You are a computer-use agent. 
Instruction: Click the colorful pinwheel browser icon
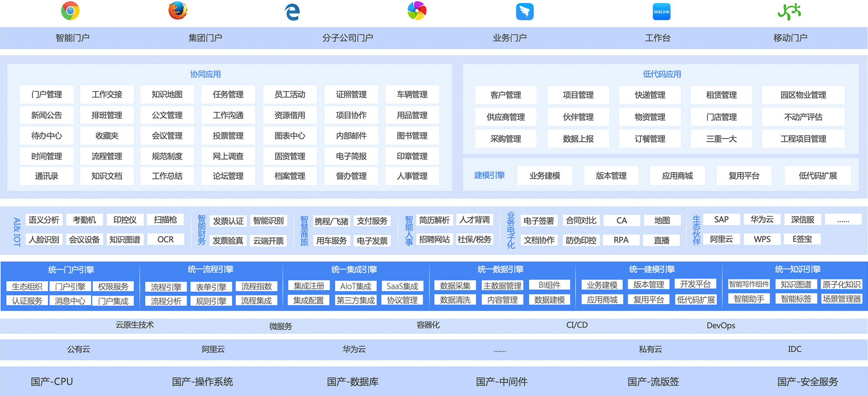tap(417, 11)
